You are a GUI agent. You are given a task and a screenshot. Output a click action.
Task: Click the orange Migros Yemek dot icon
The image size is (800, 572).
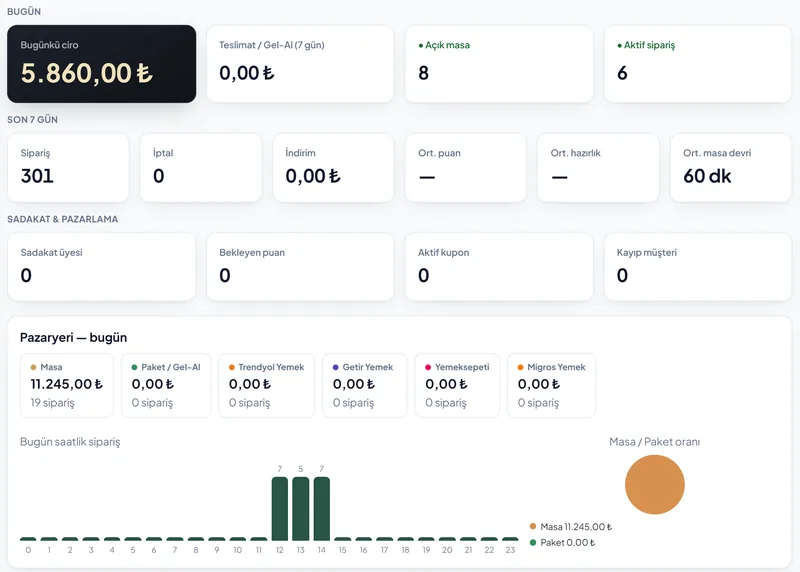click(520, 367)
